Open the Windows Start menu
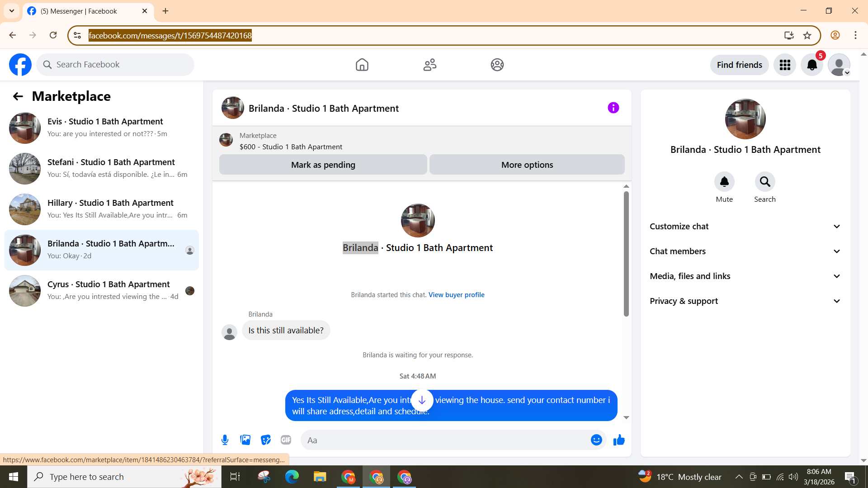 [14, 477]
